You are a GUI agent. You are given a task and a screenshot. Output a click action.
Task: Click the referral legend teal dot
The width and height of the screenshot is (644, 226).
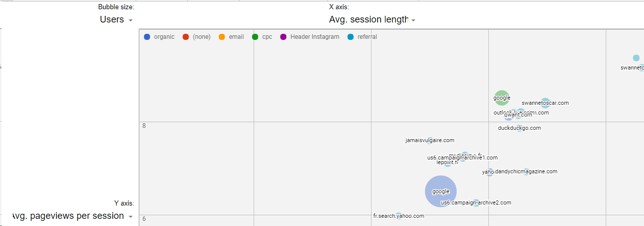pyautogui.click(x=350, y=37)
